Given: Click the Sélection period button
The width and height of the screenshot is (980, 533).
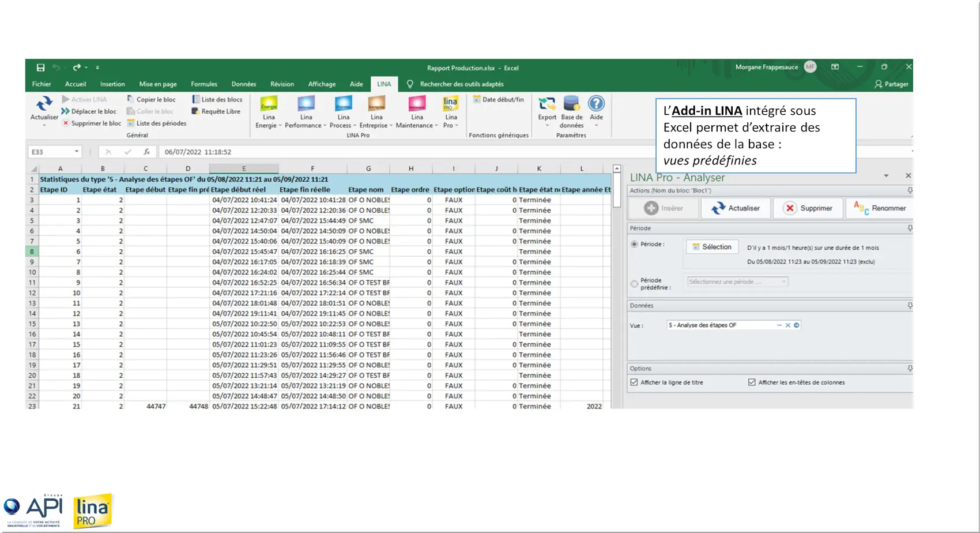Looking at the screenshot, I should pyautogui.click(x=712, y=247).
